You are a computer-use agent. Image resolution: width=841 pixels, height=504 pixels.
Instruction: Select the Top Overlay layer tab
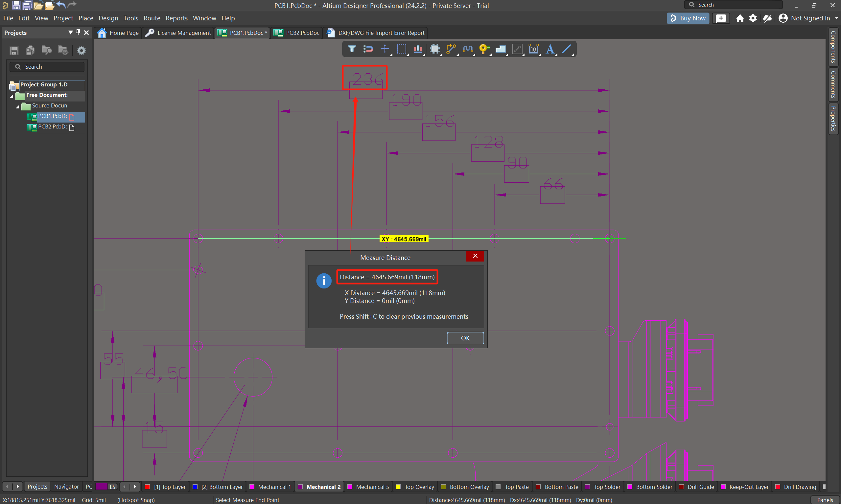419,487
